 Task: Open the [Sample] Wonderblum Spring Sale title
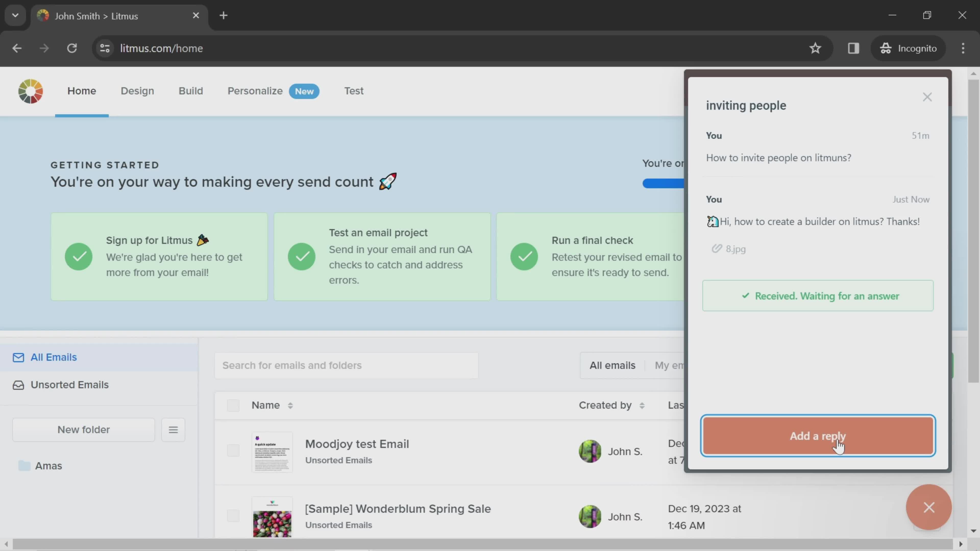coord(398,509)
